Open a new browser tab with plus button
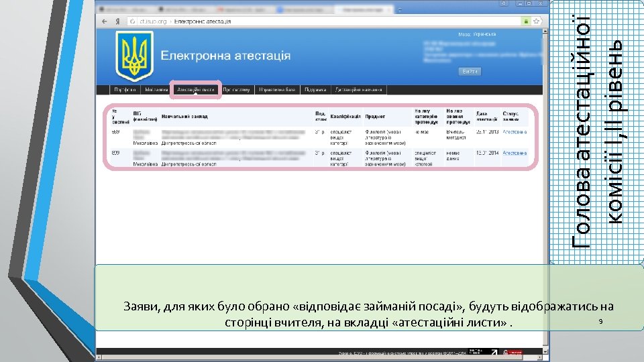The width and height of the screenshot is (644, 362). 400,10
